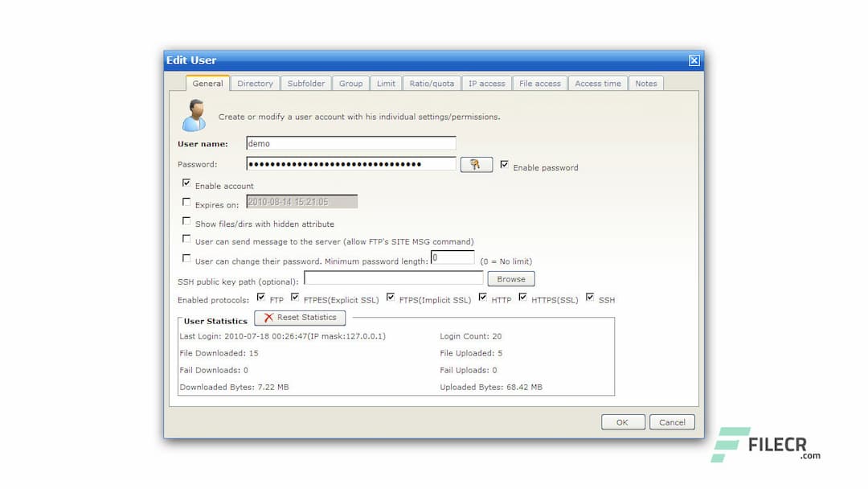Toggle the Enable password checkbox
868x489 pixels.
504,166
